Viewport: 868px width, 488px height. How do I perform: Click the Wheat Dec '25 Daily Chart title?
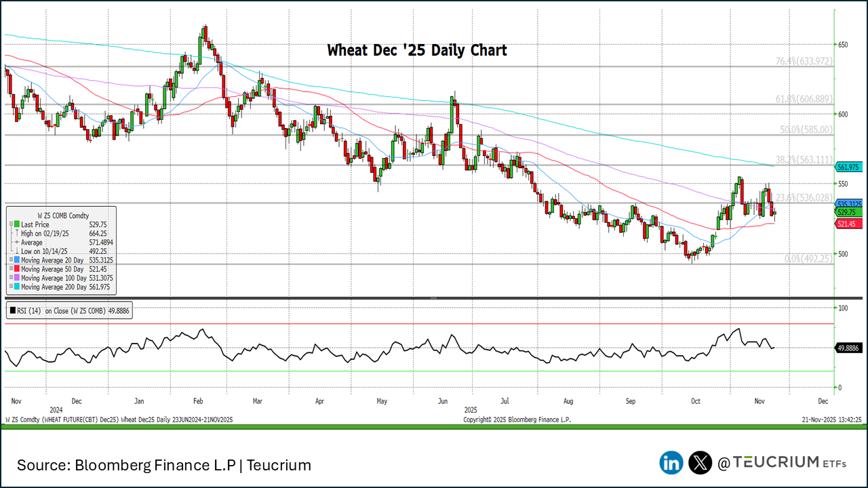[416, 50]
